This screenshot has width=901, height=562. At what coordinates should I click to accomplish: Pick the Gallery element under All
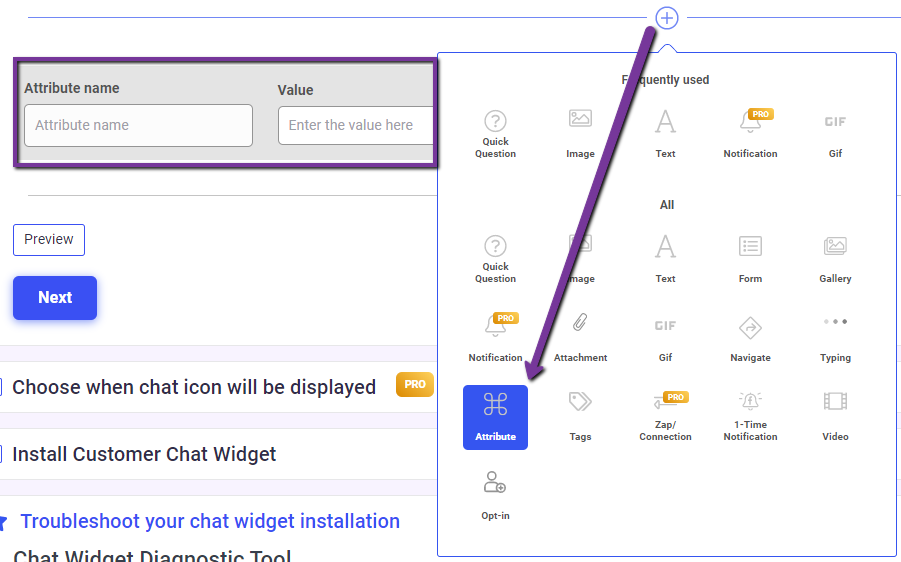[x=835, y=260]
